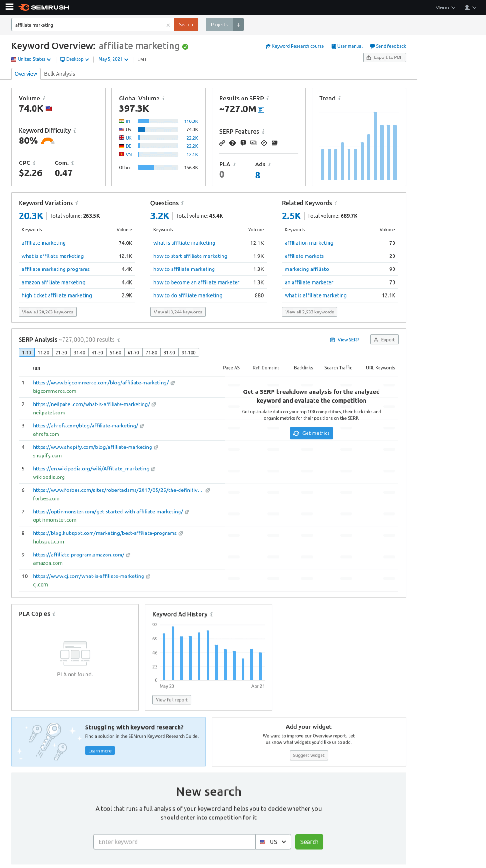Open external link icon for neilpatel URL
Viewport: 486px width, 868px height.
click(154, 405)
